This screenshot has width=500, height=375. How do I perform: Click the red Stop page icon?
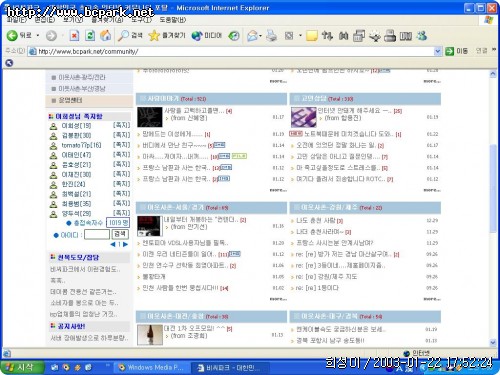click(74, 35)
